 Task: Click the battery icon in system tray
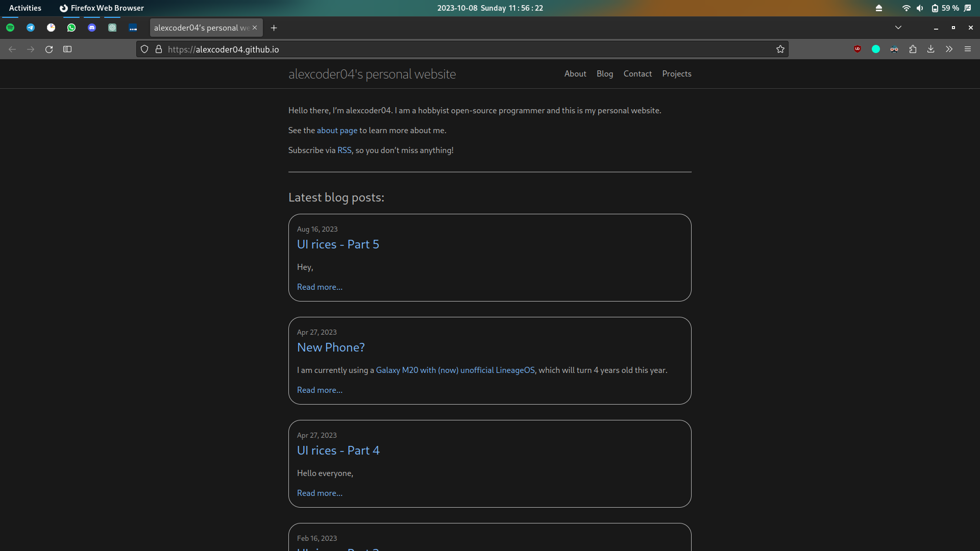934,8
